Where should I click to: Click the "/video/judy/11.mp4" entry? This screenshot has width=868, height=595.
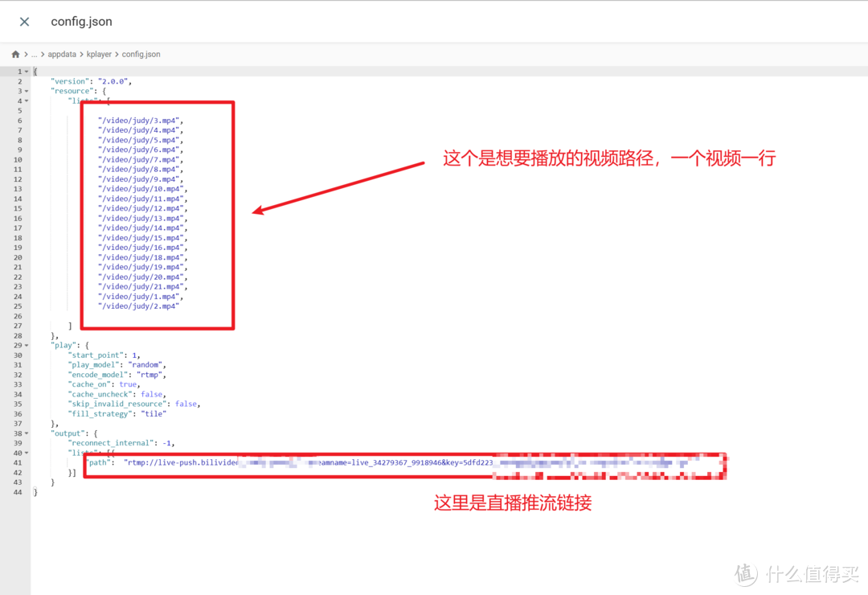click(x=143, y=199)
